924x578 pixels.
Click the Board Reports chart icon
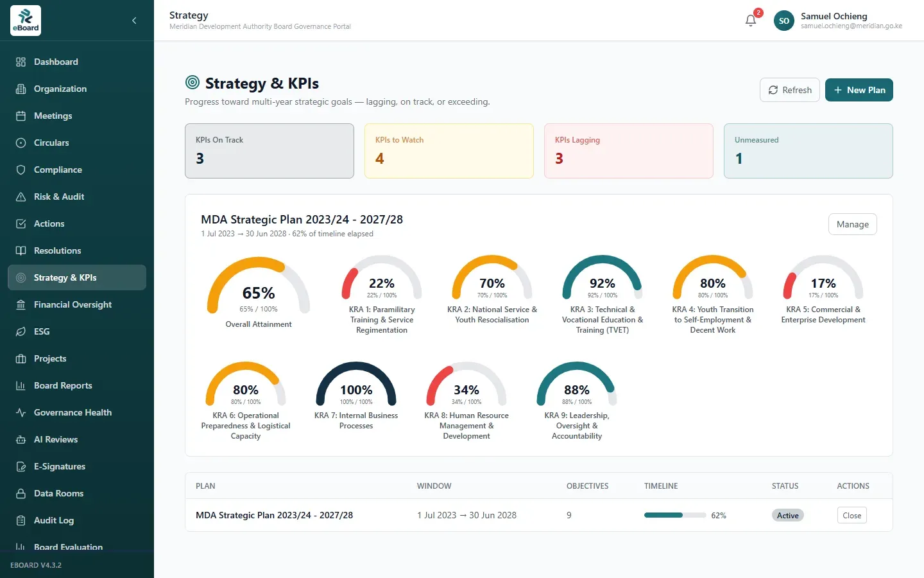click(21, 385)
